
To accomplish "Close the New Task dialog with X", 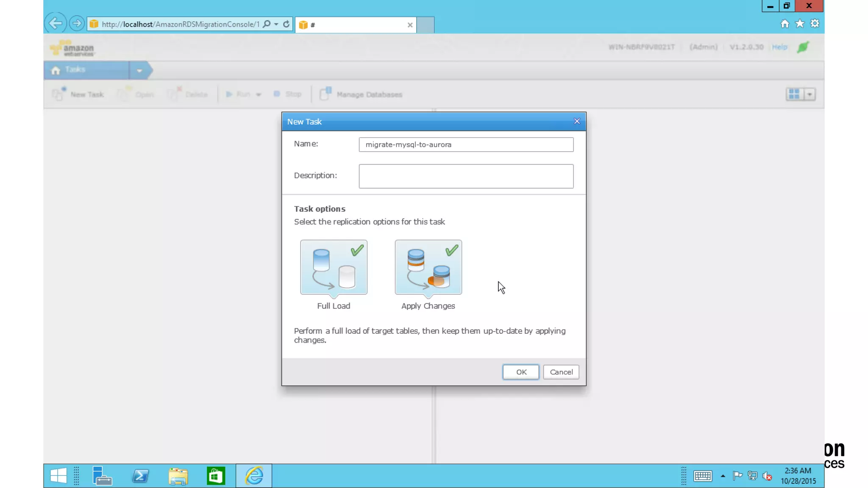I will [x=577, y=121].
